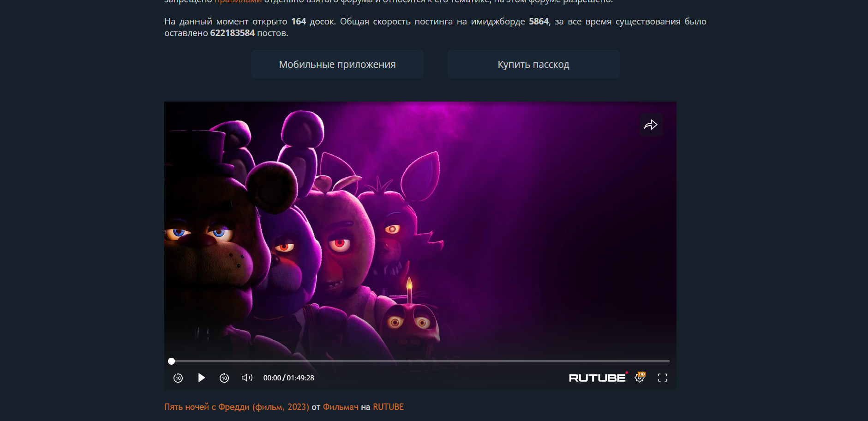Enter fullscreen mode
Image resolution: width=868 pixels, height=421 pixels.
pyautogui.click(x=663, y=378)
